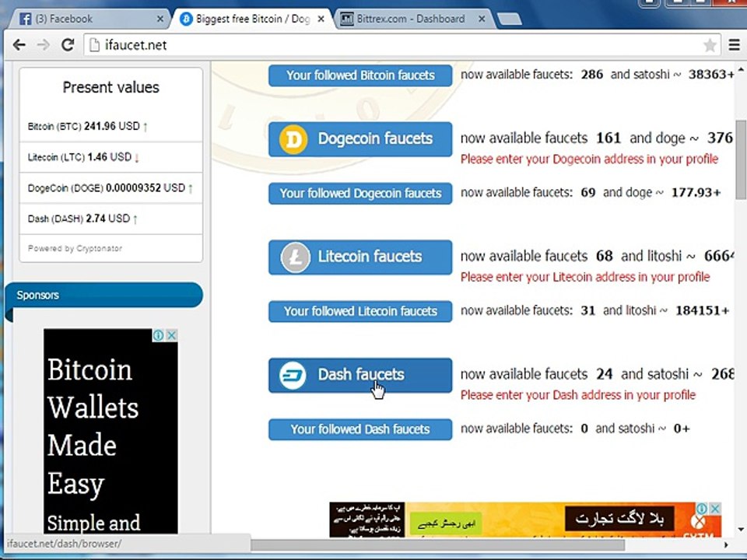This screenshot has width=747, height=560.
Task: Click the horizontal scrollbar right arrow
Action: point(727,544)
